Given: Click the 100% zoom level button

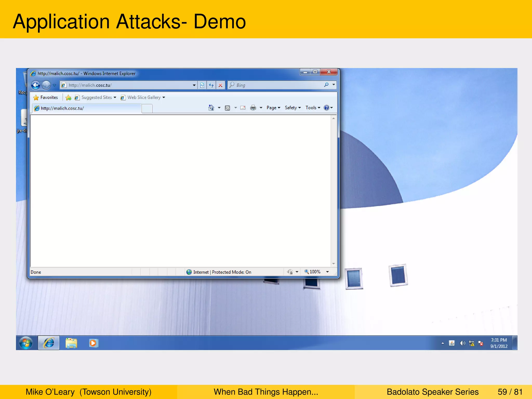Looking at the screenshot, I should pyautogui.click(x=312, y=272).
